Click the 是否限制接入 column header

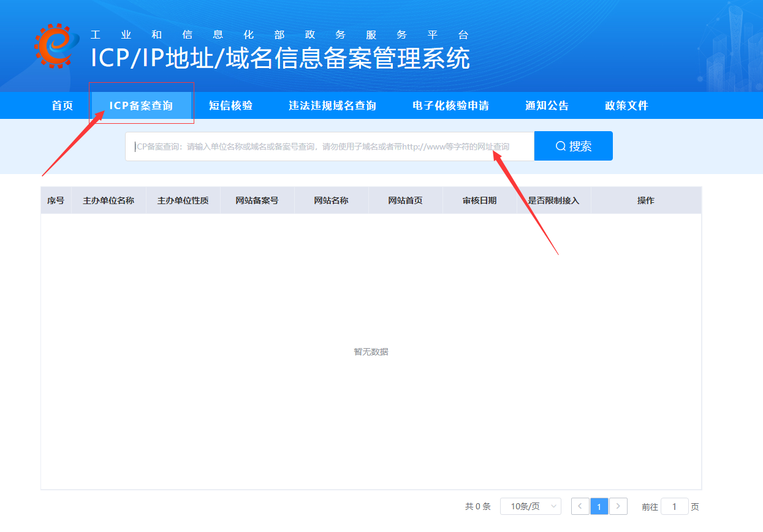pos(553,200)
